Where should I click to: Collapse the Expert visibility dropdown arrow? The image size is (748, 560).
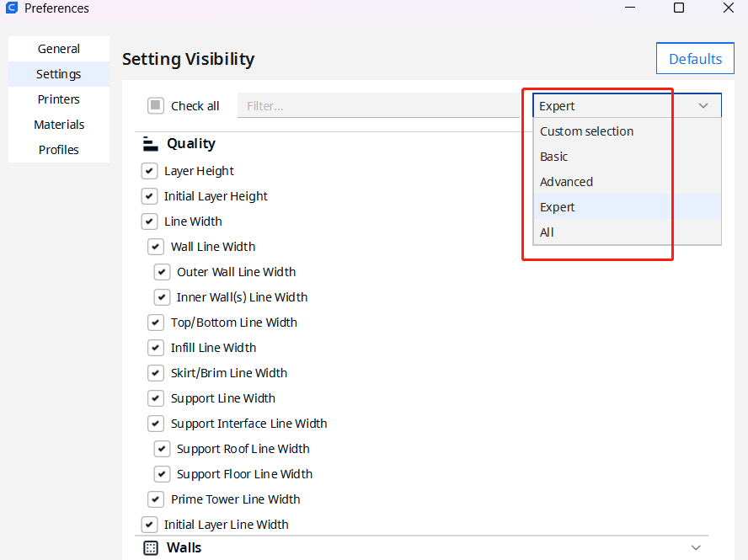point(703,106)
